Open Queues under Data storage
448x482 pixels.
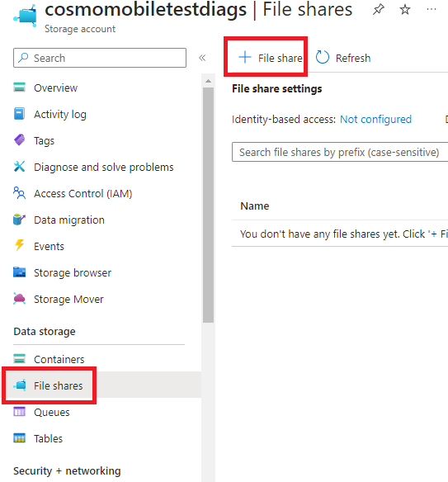tap(52, 412)
